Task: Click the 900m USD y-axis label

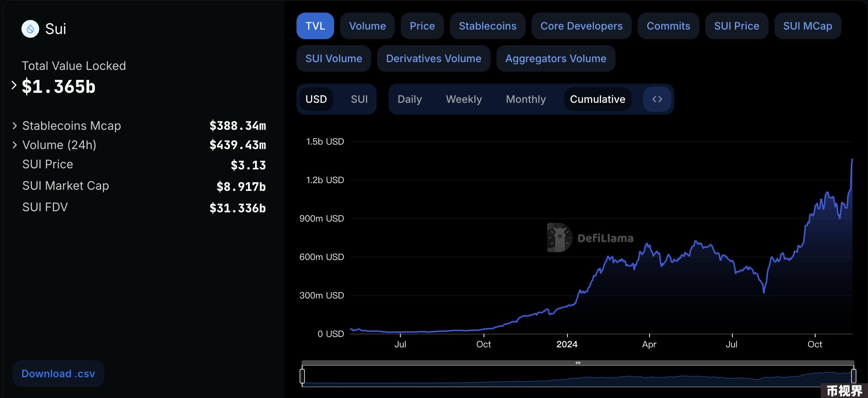Action: point(322,219)
